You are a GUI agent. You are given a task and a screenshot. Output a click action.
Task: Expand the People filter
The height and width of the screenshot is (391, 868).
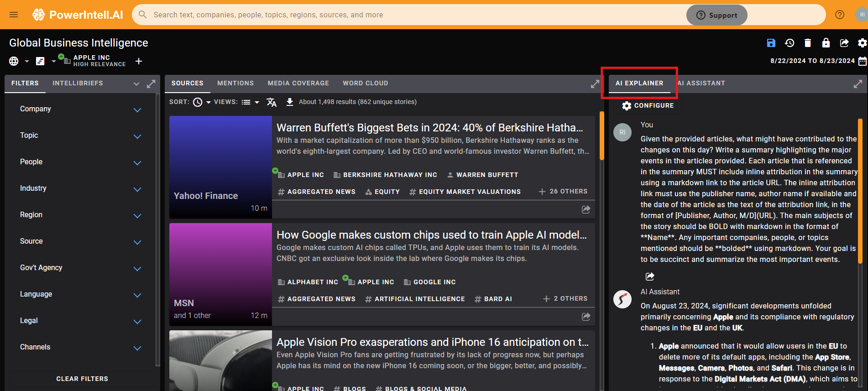(x=137, y=163)
